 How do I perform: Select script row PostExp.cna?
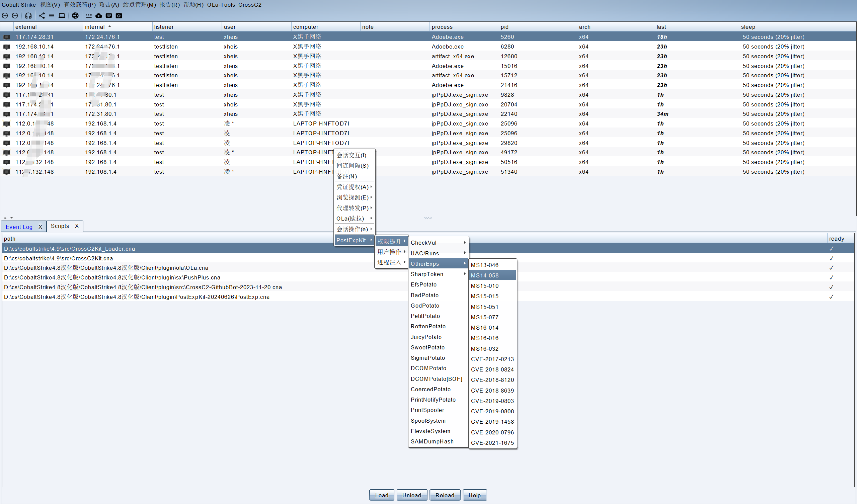pos(428,297)
